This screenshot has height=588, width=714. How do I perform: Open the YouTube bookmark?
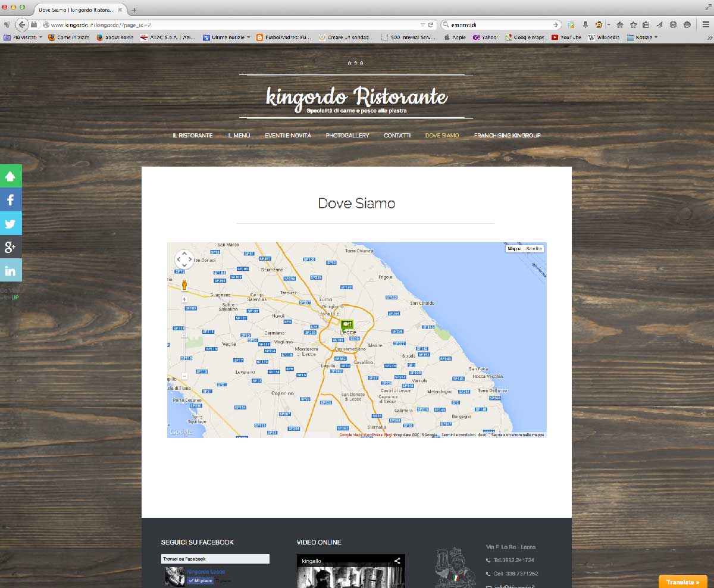567,37
